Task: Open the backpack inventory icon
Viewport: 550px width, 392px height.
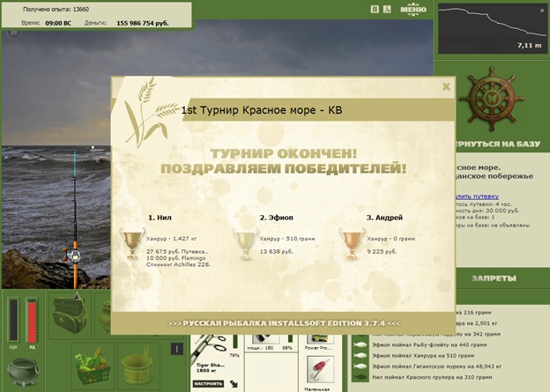Action: coord(70,316)
